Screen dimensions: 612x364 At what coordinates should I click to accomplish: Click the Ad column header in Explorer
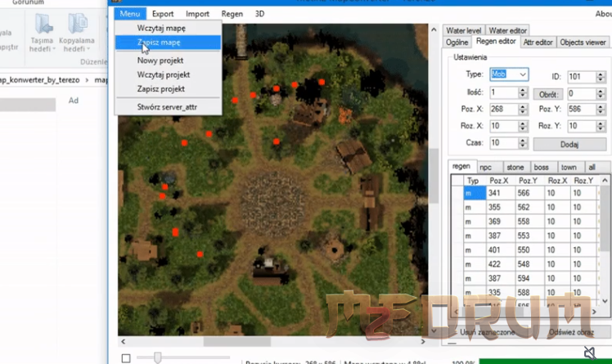tap(74, 101)
